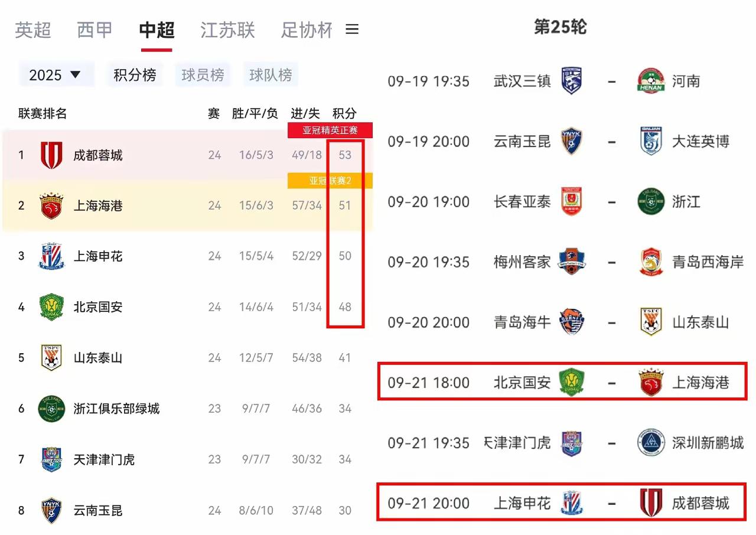
Task: Open the 足协杯 tab
Action: 307,30
